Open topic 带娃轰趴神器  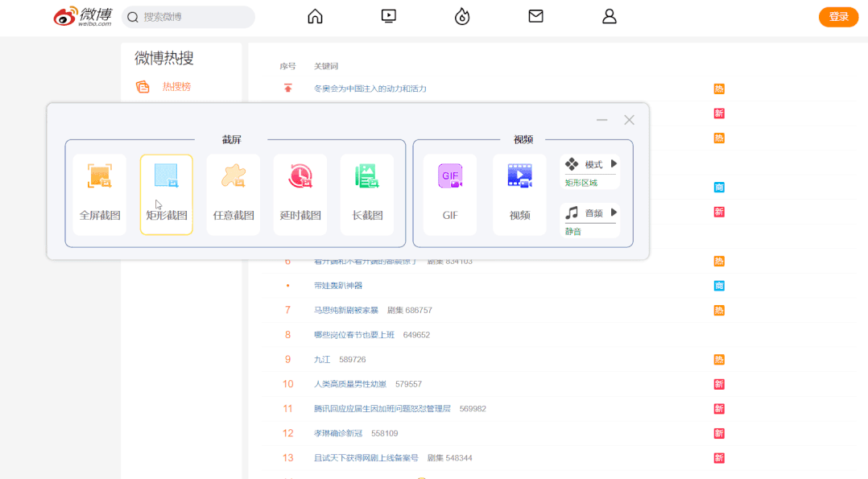point(338,286)
